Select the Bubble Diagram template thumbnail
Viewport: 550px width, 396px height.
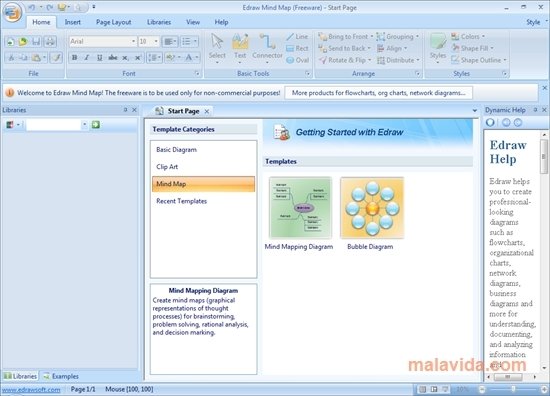point(372,208)
